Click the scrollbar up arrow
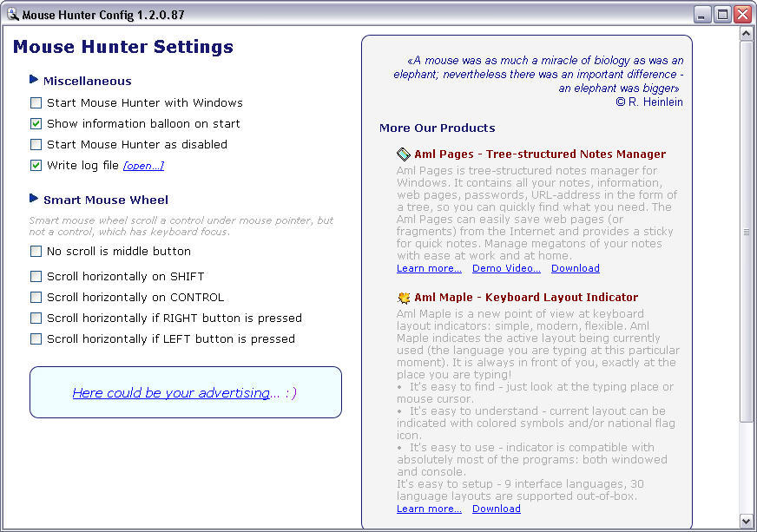757x532 pixels. (746, 33)
